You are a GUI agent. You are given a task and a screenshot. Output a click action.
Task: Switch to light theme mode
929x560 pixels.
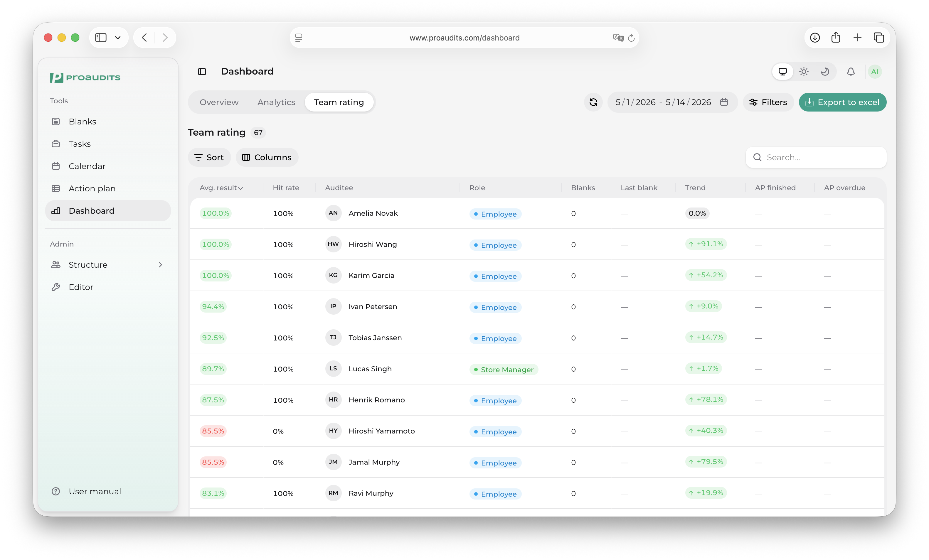(x=804, y=71)
